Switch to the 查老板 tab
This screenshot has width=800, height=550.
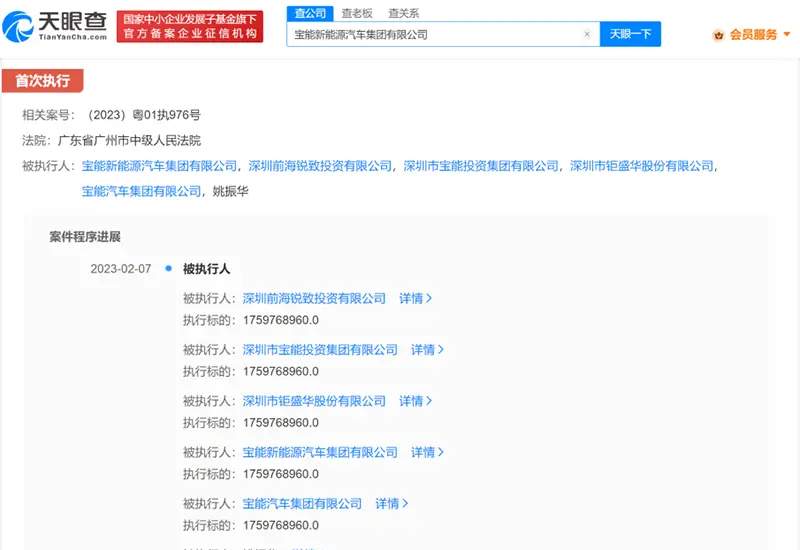coord(357,13)
